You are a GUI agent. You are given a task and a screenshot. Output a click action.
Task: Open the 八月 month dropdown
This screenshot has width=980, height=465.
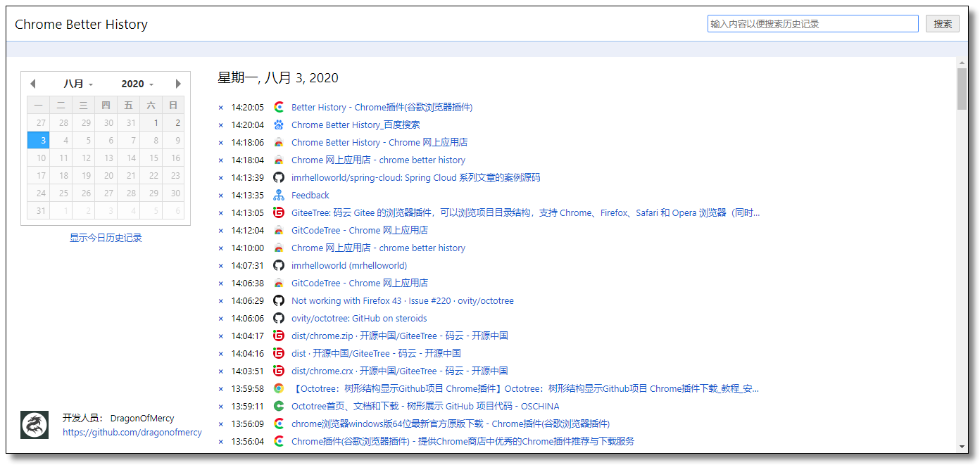click(78, 84)
